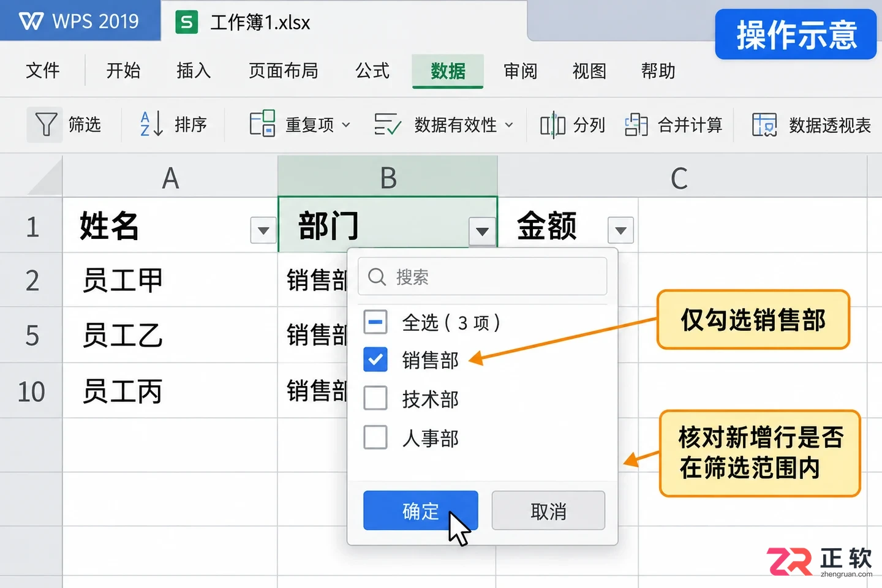Switch to the 审阅 tab
The image size is (882, 588).
point(521,71)
